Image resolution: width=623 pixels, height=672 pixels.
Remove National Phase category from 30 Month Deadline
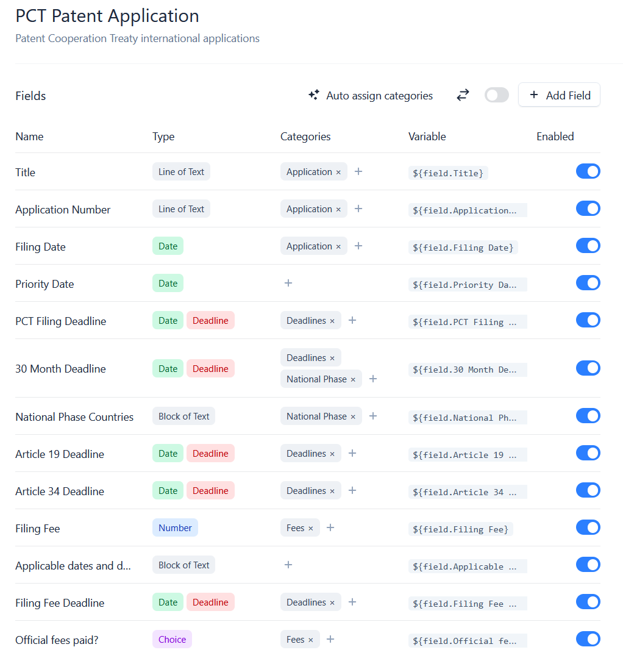tap(353, 380)
